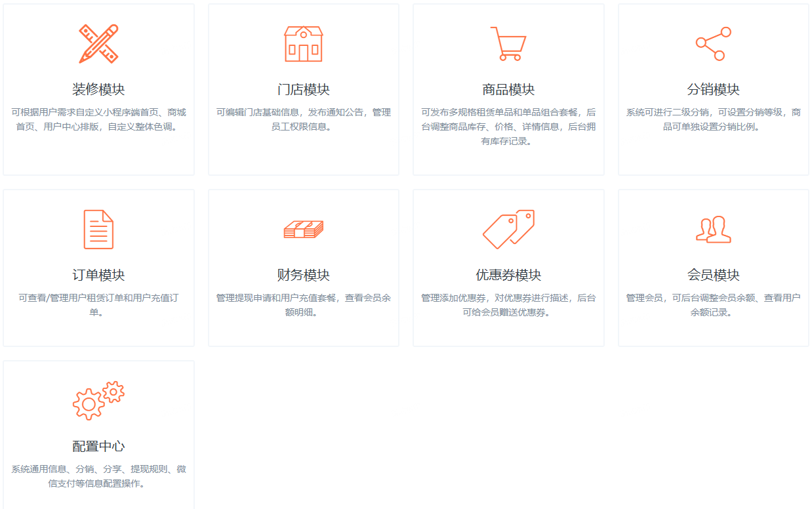This screenshot has height=509, width=812.
Task: Click the document order icon
Action: click(98, 230)
